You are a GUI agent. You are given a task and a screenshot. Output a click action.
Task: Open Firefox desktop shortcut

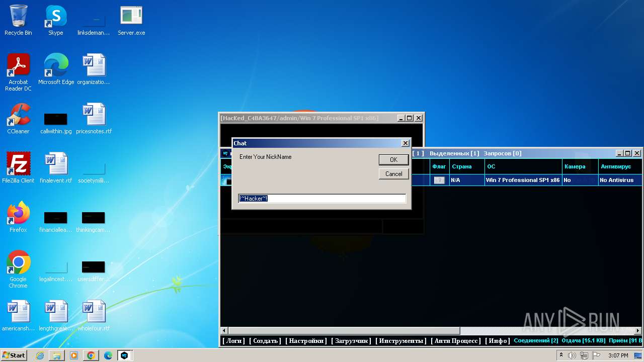pos(18,217)
